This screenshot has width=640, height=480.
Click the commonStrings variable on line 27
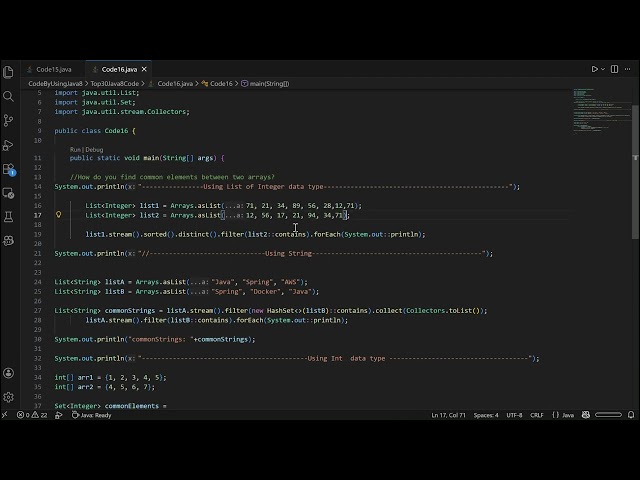pyautogui.click(x=130, y=311)
